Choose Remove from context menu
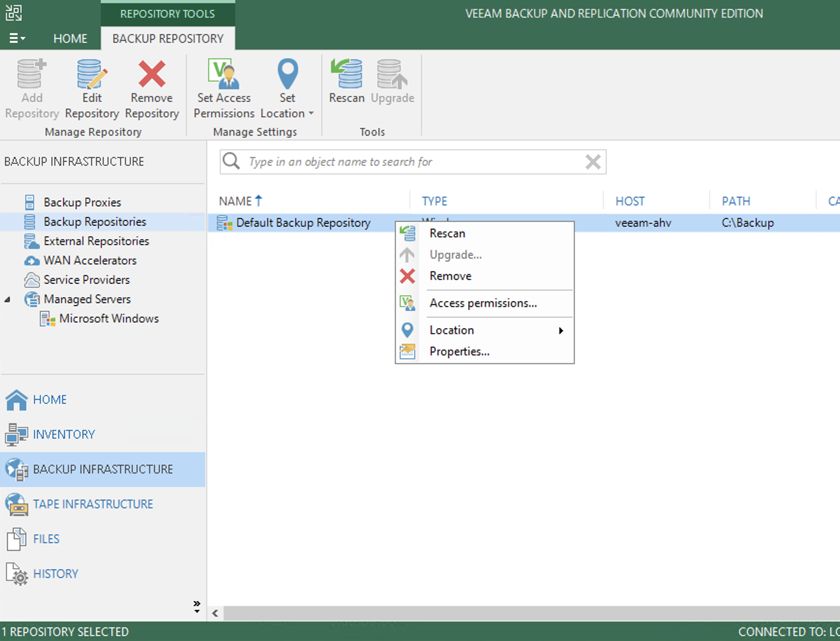Viewport: 840px width, 641px height. pos(485,276)
